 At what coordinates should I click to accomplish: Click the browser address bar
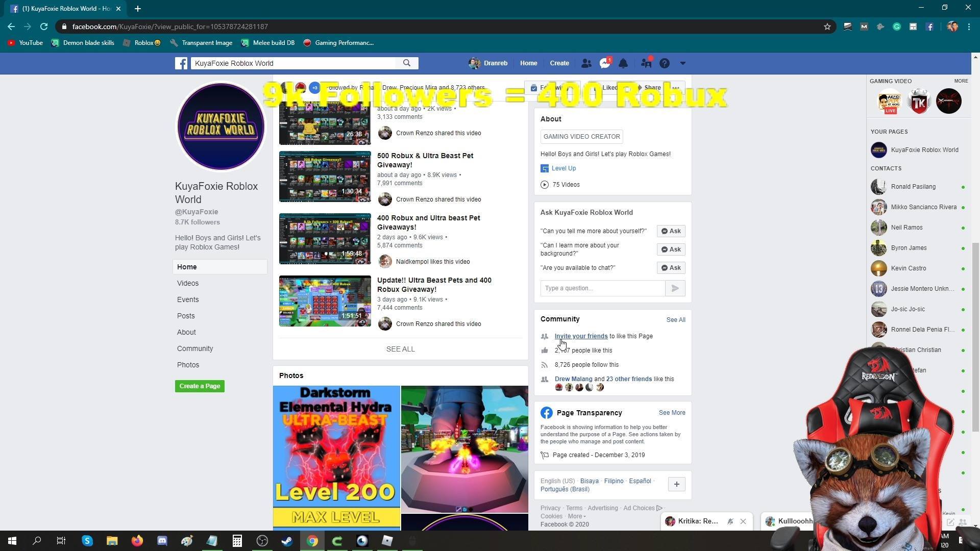click(x=439, y=27)
